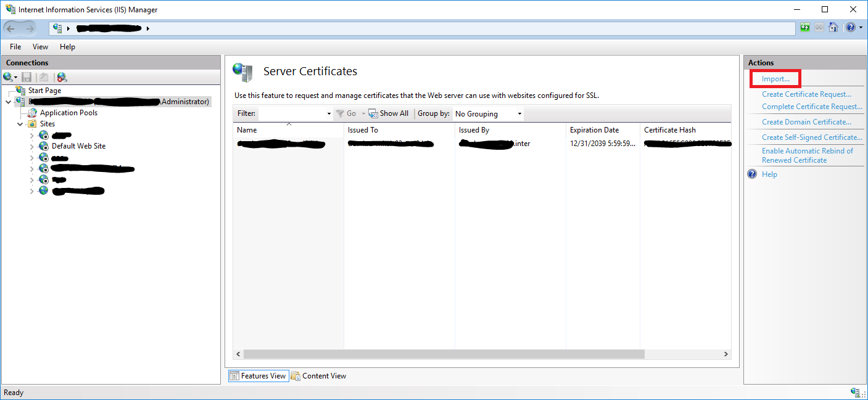Click Show All button
The width and height of the screenshot is (868, 400).
[389, 113]
